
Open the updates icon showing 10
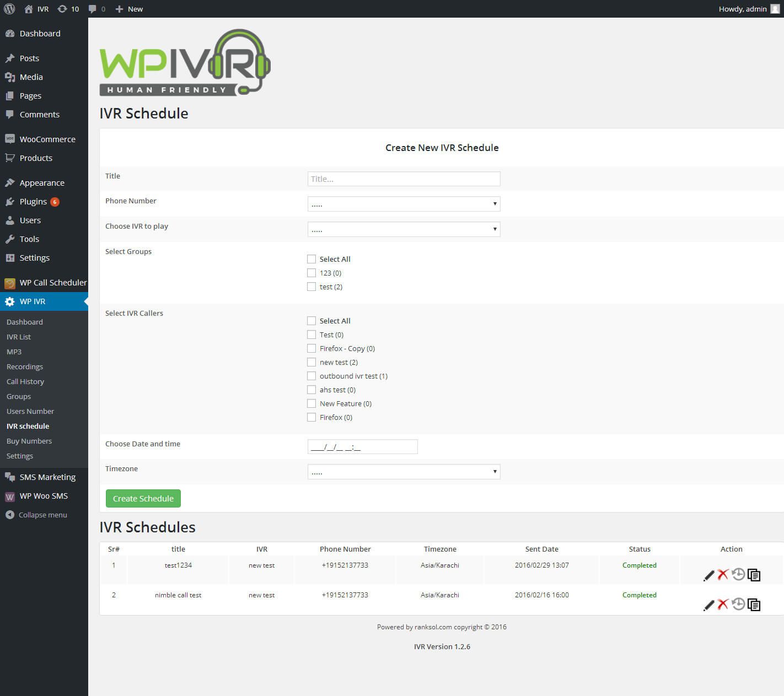pyautogui.click(x=68, y=9)
